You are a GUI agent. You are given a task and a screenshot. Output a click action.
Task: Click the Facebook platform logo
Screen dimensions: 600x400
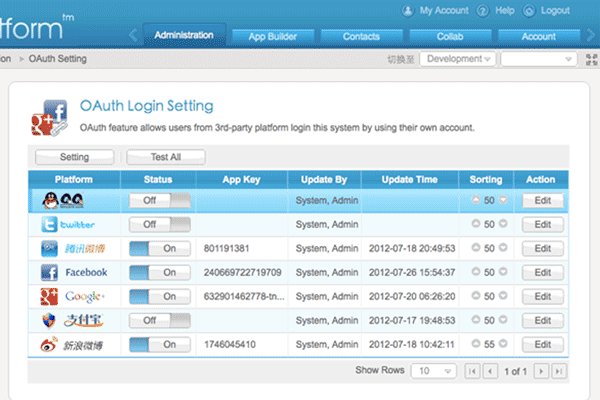coord(74,273)
